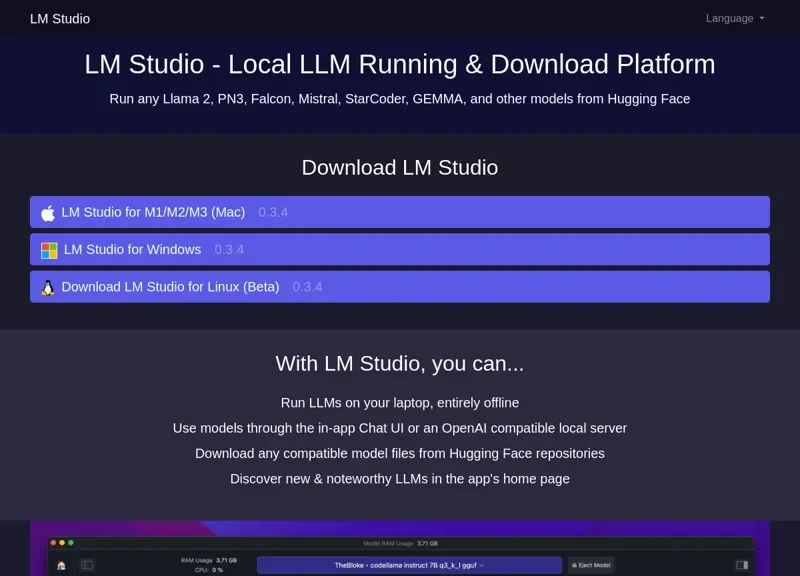This screenshot has height=576, width=800.
Task: Download LM Studio for Windows
Action: click(400, 249)
